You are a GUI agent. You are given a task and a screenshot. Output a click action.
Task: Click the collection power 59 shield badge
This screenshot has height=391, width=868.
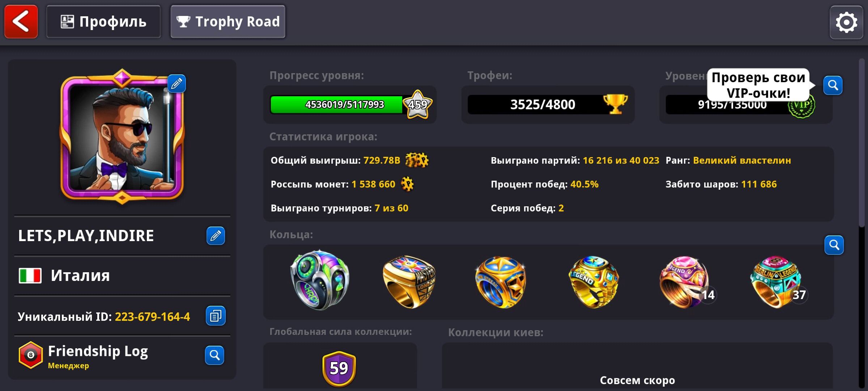click(x=339, y=369)
